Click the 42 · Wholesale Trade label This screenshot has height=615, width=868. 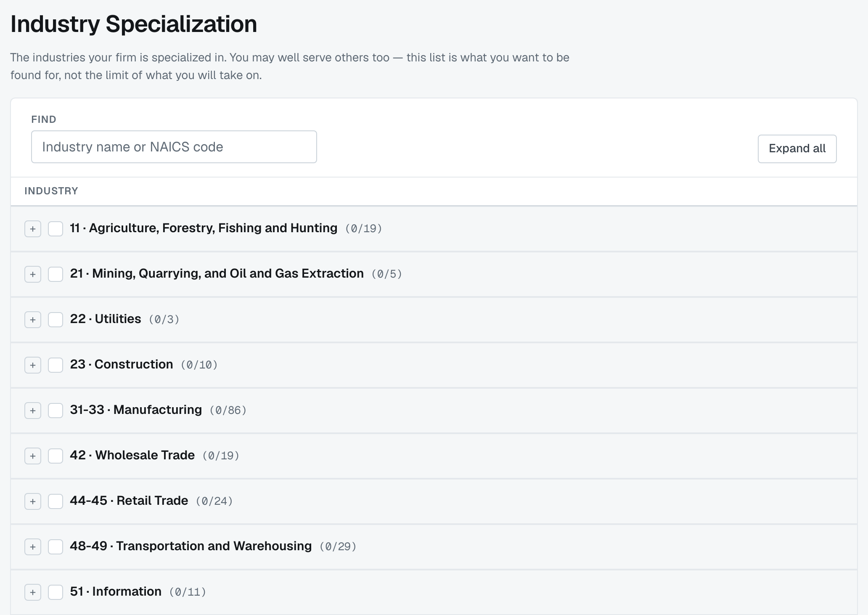(132, 455)
